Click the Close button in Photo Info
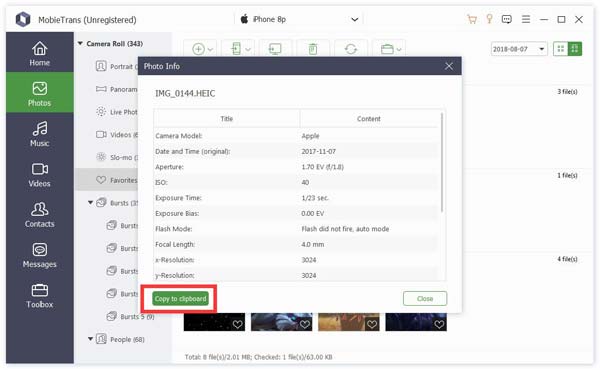600x370 pixels. (425, 299)
